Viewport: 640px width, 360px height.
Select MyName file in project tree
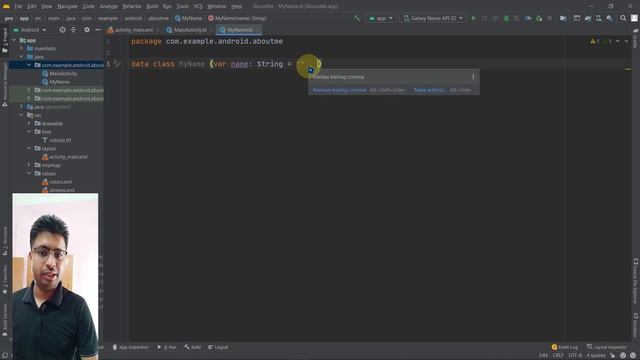(x=56, y=82)
